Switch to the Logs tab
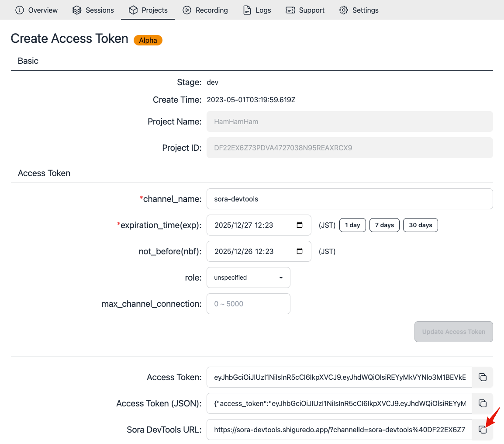 [257, 10]
